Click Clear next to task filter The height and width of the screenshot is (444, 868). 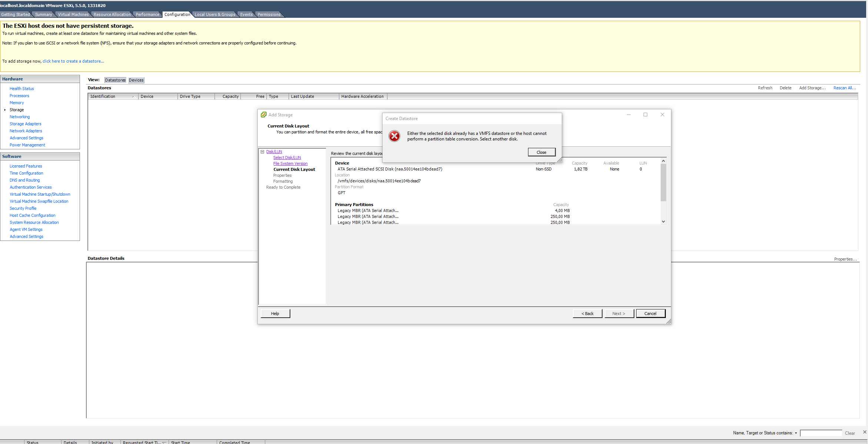(x=850, y=433)
